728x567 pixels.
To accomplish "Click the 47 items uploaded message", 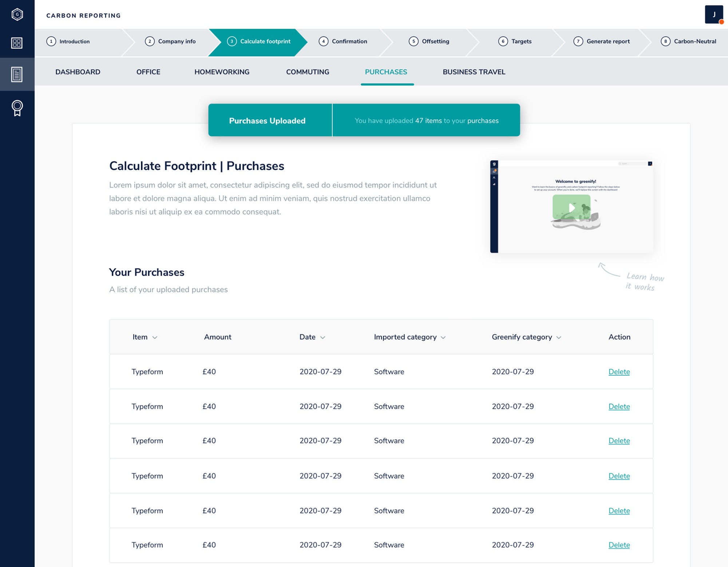I will 427,121.
